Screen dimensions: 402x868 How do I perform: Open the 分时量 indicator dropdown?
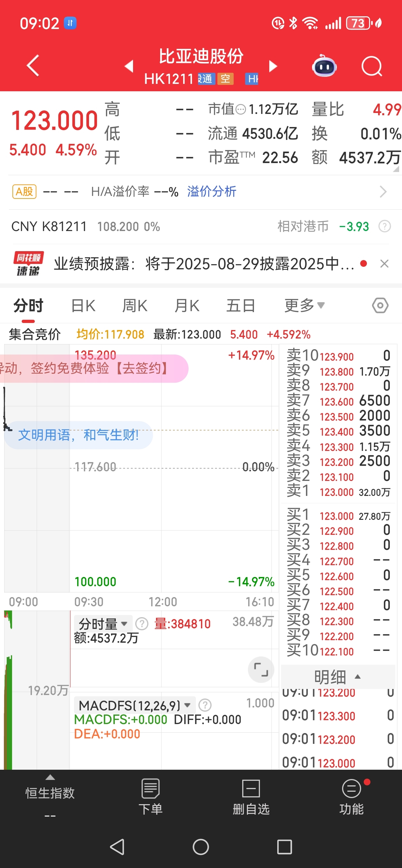click(x=103, y=624)
